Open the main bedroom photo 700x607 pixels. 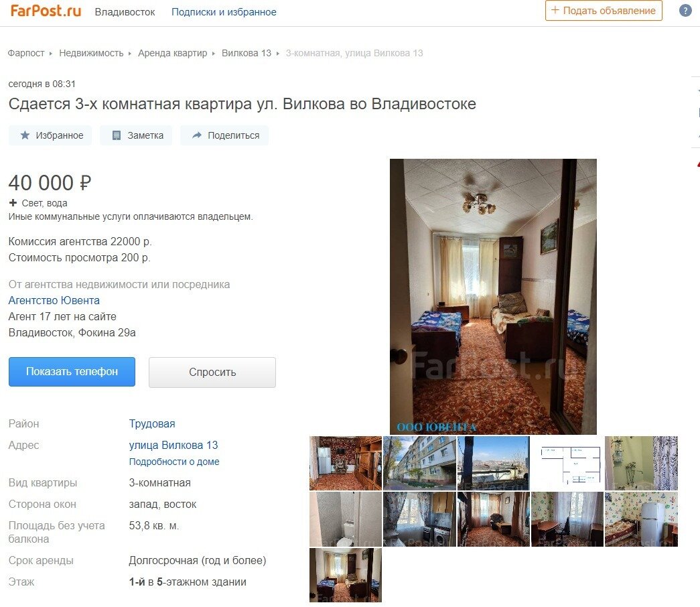click(x=493, y=297)
